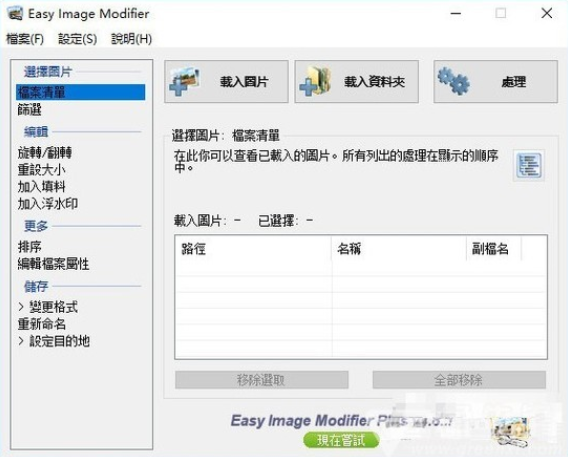Click the green 現在嘗試 button
This screenshot has width=568, height=457.
(341, 440)
